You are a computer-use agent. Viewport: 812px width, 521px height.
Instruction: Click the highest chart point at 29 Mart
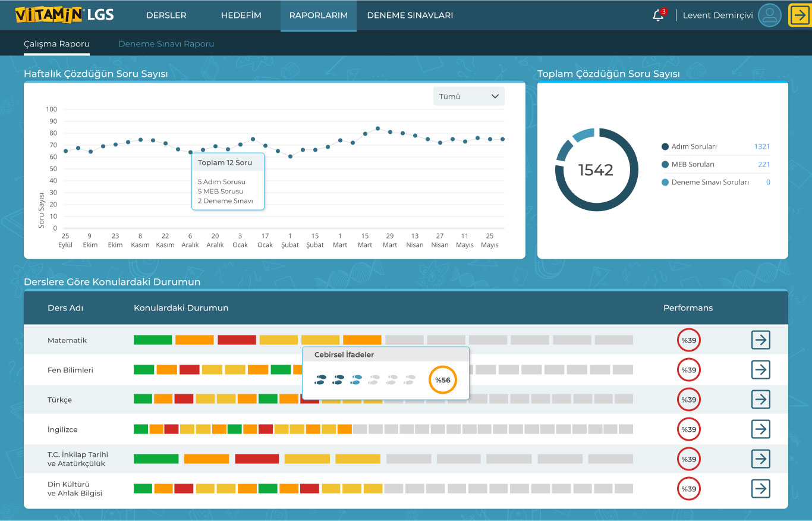(377, 128)
